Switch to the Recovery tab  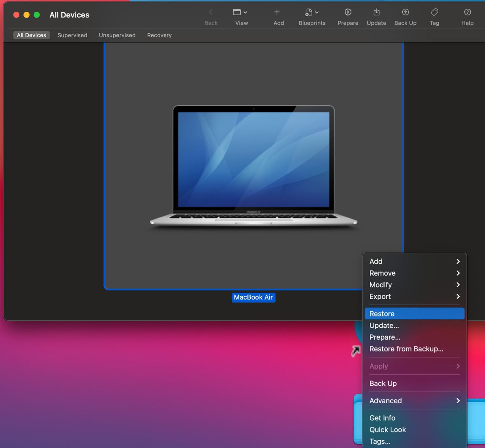click(159, 35)
